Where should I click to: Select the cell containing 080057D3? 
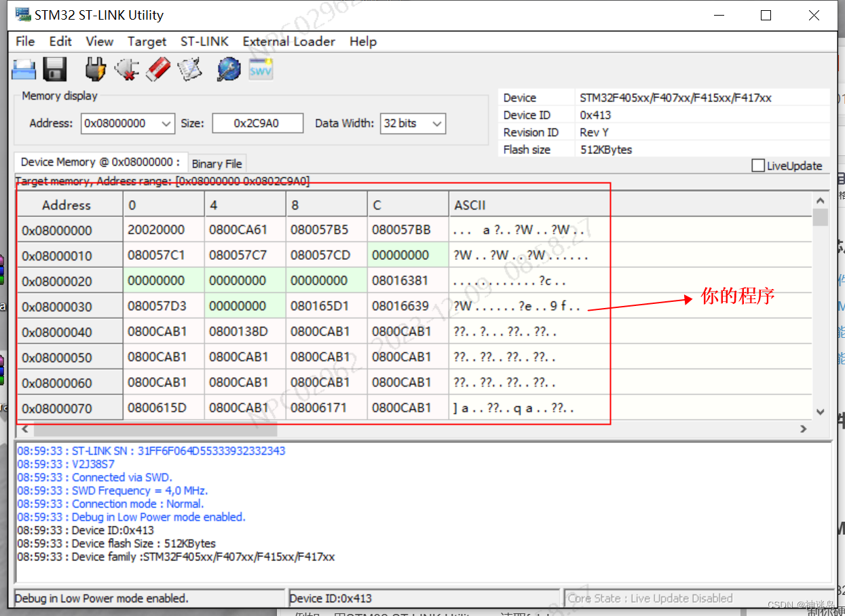pyautogui.click(x=164, y=306)
